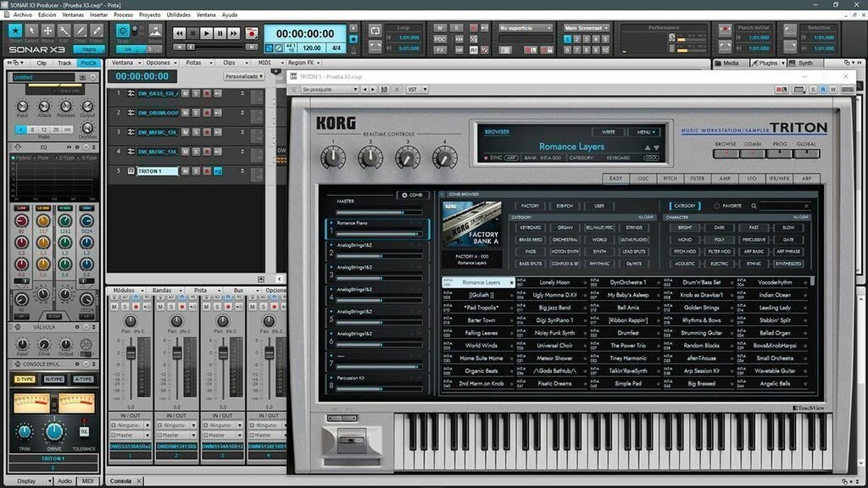Select the ORGAN category filter
Image resolution: width=868 pixels, height=488 pixels.
click(565, 228)
